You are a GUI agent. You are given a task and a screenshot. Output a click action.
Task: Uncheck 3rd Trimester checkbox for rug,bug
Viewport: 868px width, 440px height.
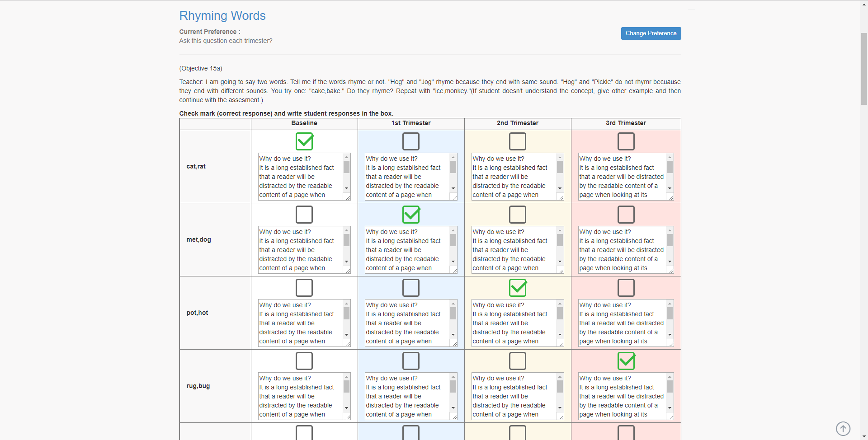pyautogui.click(x=626, y=361)
